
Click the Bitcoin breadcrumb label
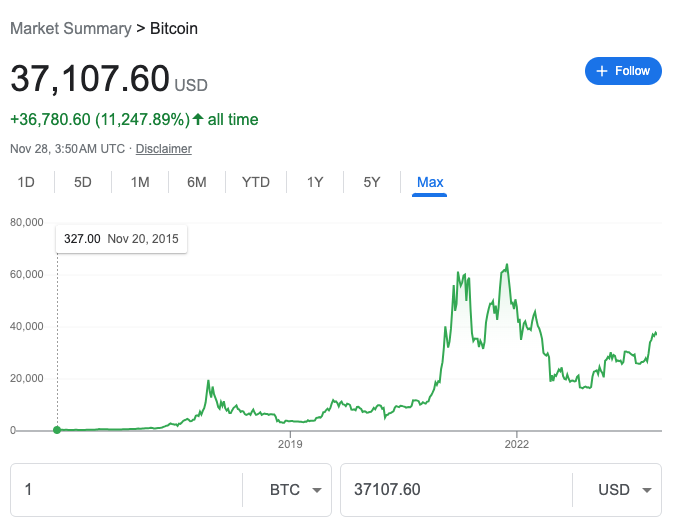(x=173, y=28)
